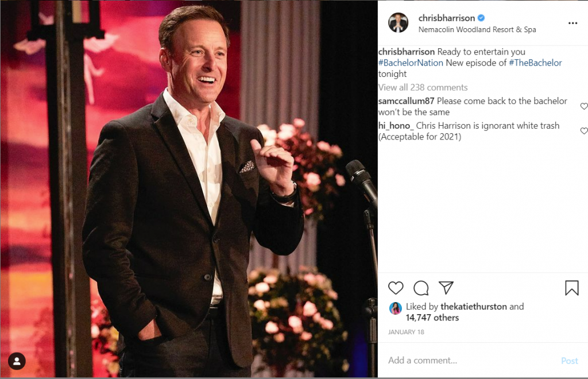Like the samccallum87 comment
The height and width of the screenshot is (379, 588).
[x=584, y=106]
